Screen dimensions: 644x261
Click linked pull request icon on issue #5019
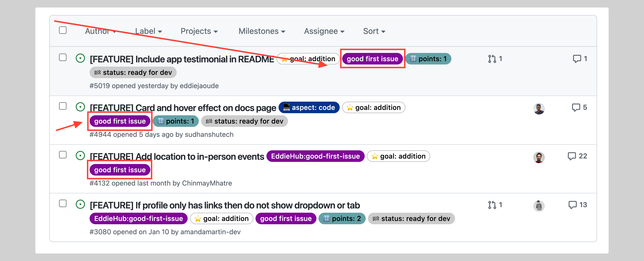pos(492,59)
